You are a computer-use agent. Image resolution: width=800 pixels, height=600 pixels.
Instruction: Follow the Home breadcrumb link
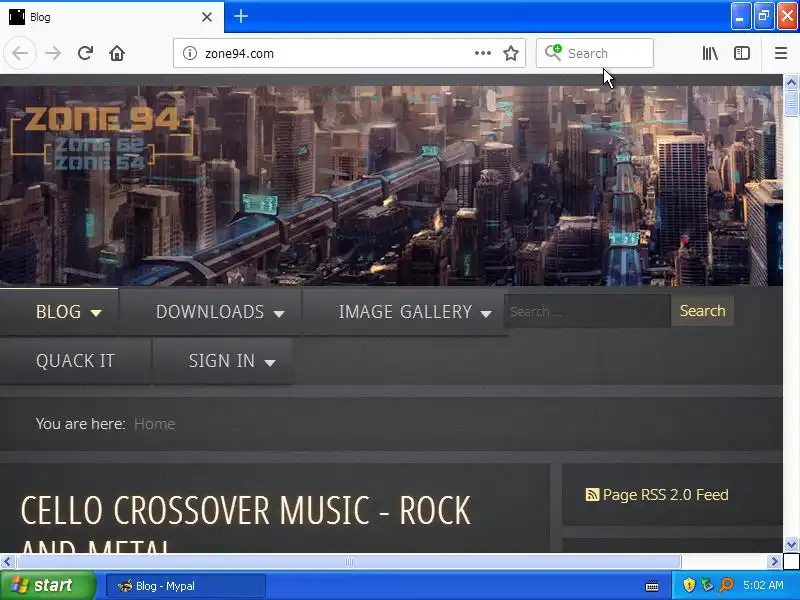155,423
